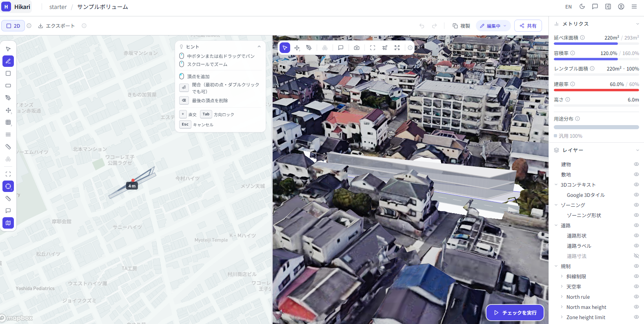This screenshot has height=324, width=644.
Task: Click the map layers icon in the left toolbar
Action: coord(8,223)
